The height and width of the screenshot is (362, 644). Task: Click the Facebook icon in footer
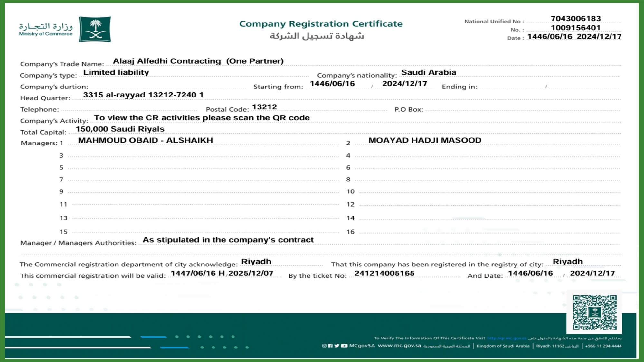(x=330, y=346)
